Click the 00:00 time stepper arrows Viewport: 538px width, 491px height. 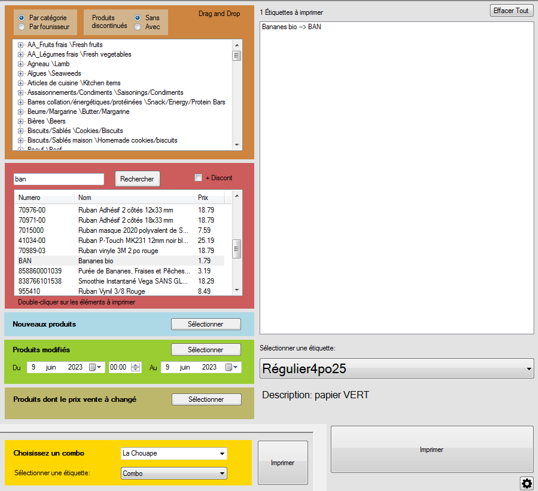tap(136, 367)
